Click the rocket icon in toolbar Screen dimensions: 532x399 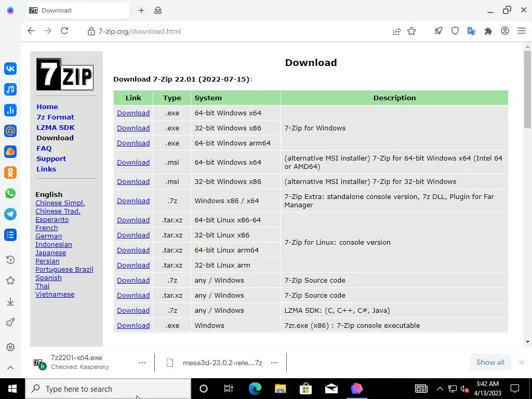(438, 31)
